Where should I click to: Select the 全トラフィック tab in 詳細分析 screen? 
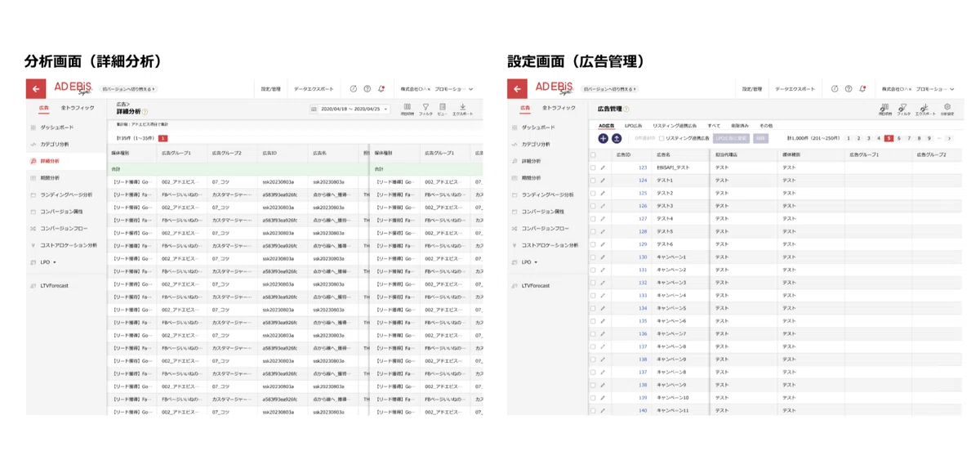[x=78, y=108]
